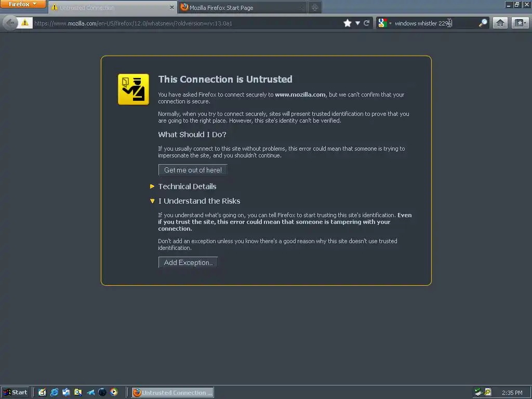The height and width of the screenshot is (399, 532).
Task: Open the Windows Start menu
Action: tap(15, 392)
